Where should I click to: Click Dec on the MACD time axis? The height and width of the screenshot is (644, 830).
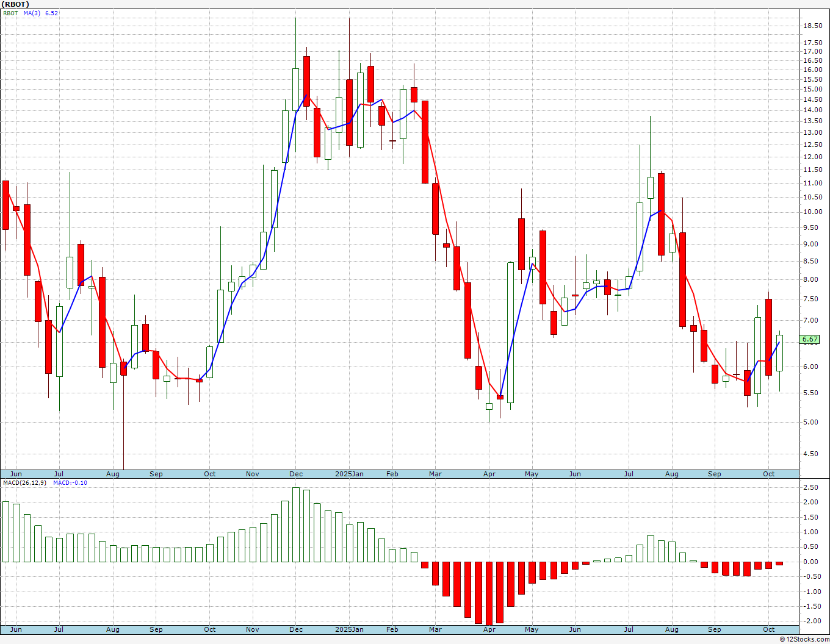click(296, 629)
